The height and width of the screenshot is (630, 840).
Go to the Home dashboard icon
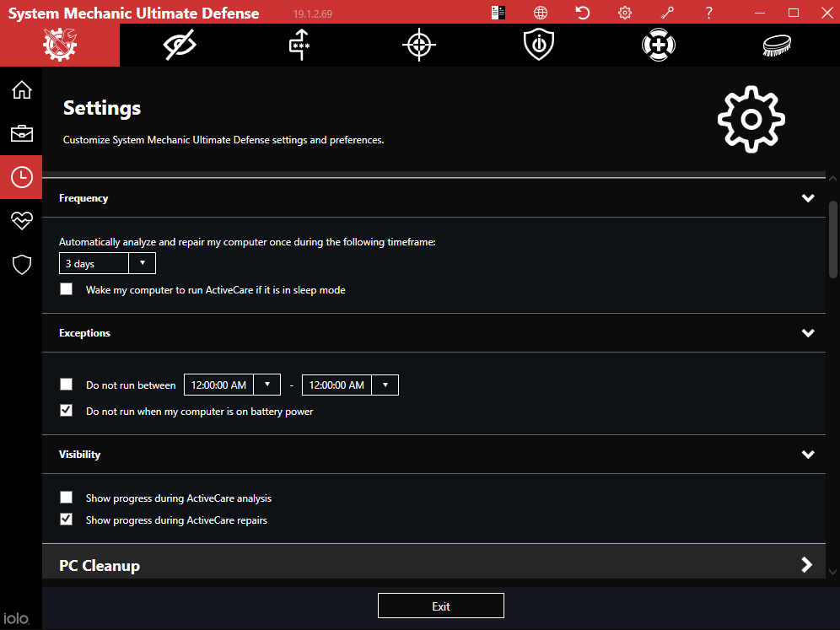[21, 89]
